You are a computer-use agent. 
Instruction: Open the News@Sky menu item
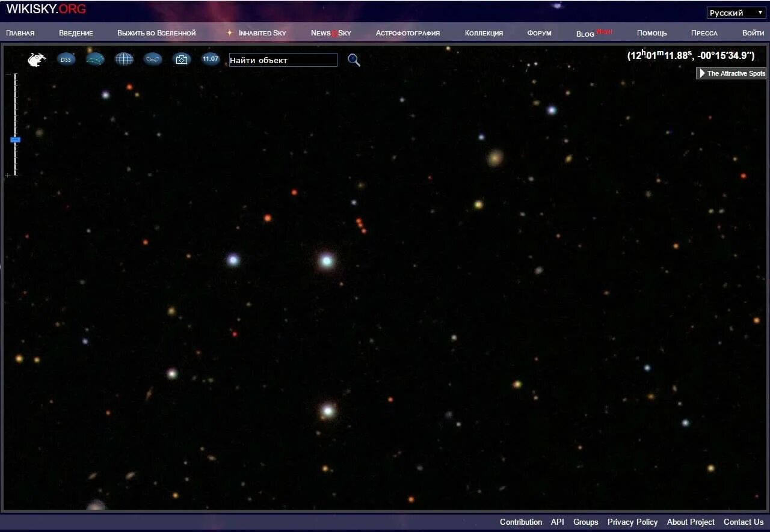point(331,33)
